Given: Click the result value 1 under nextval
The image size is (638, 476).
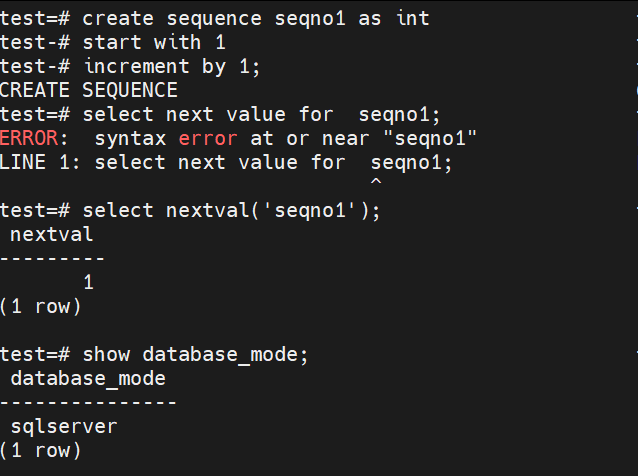Looking at the screenshot, I should point(88,283).
